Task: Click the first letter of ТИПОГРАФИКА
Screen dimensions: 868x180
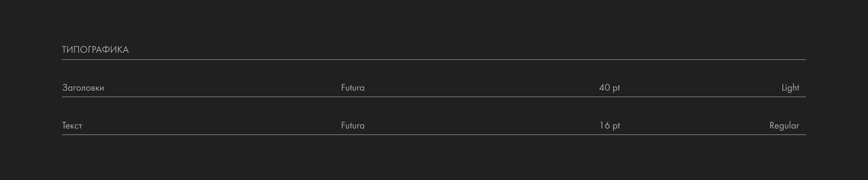Action: click(x=65, y=50)
